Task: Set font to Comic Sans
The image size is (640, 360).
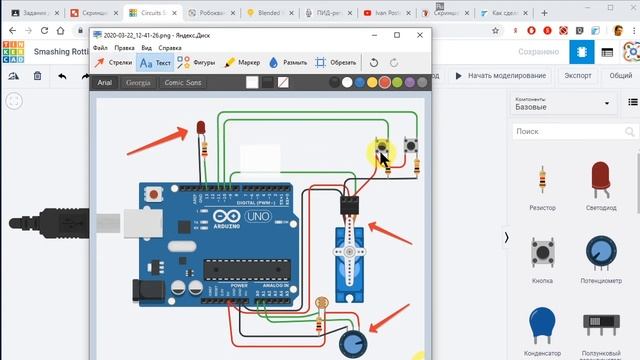Action: point(183,82)
